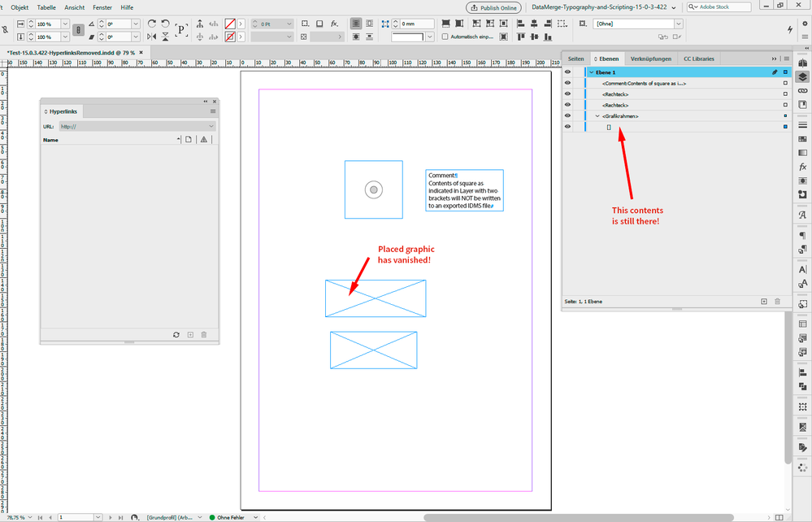Click the delete layer trash icon
The image size is (812, 522).
click(x=777, y=302)
